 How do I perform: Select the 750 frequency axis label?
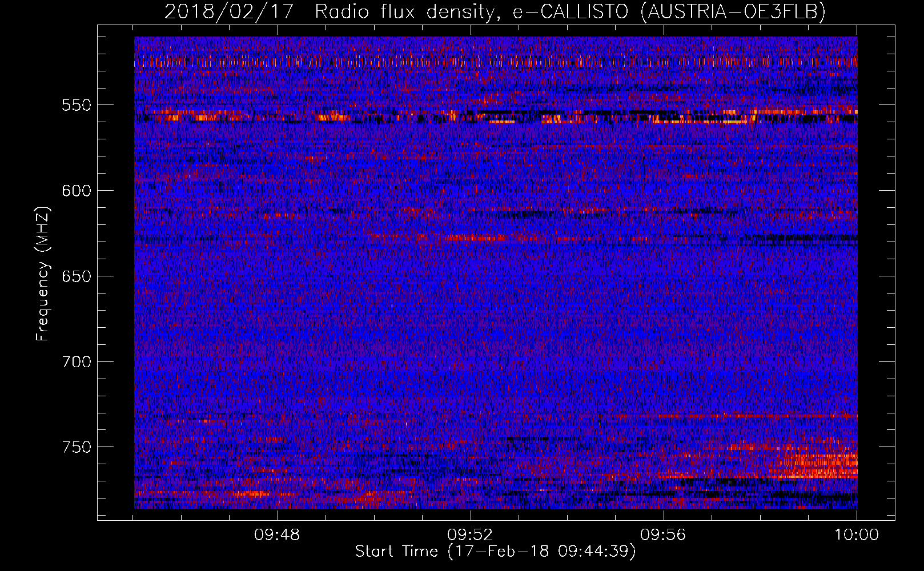coord(77,447)
